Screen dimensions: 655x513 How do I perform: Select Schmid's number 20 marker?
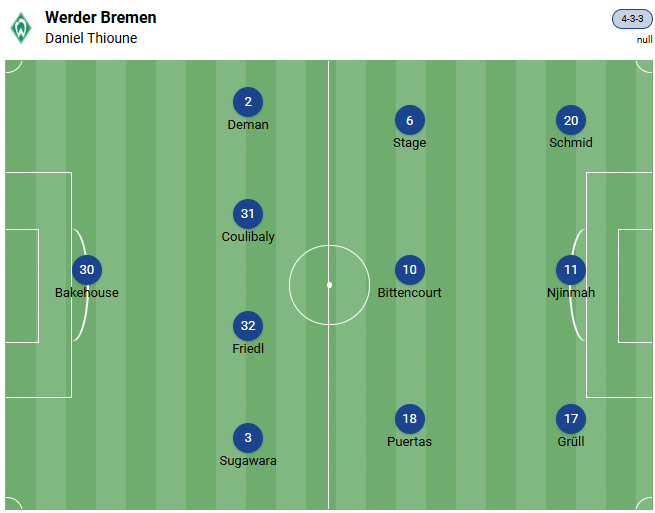click(571, 120)
